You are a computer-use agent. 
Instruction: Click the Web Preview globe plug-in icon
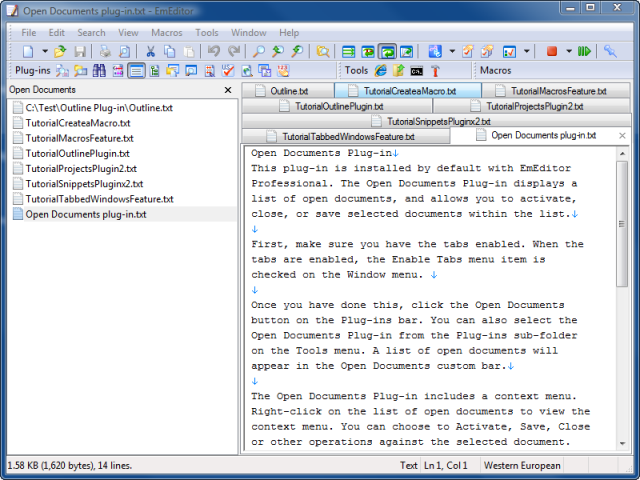pos(247,71)
